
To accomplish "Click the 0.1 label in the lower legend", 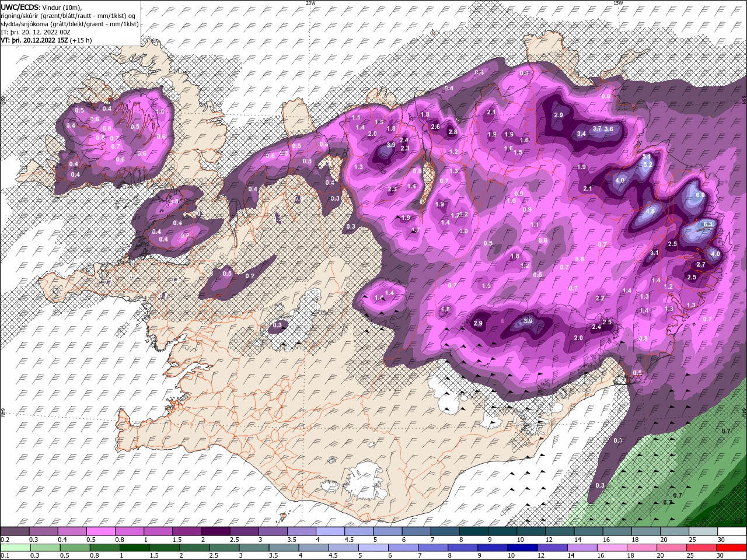I will pos(5,556).
